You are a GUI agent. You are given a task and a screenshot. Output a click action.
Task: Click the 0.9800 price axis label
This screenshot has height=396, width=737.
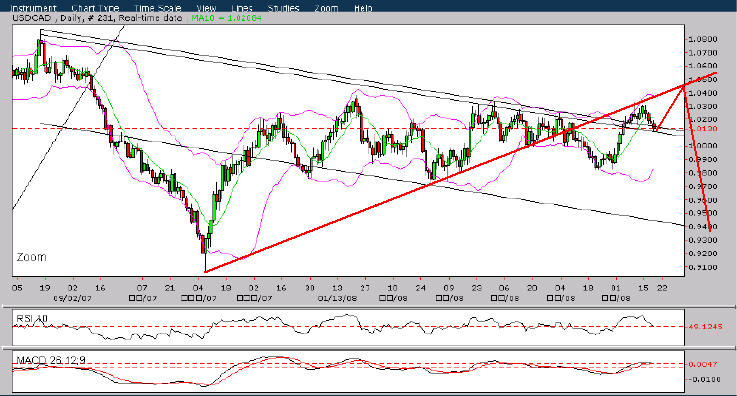point(703,173)
